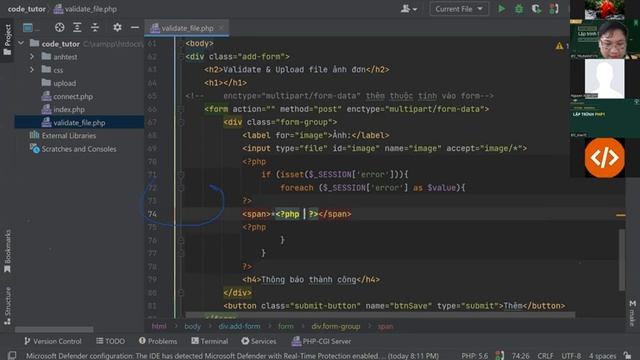Click Microsoft Defender configuration notification text
The image size is (640, 360).
(x=232, y=356)
